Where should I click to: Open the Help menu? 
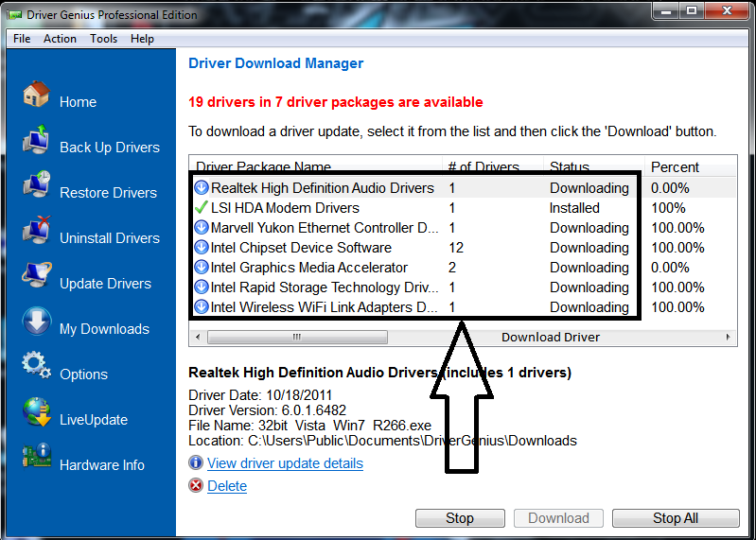pyautogui.click(x=142, y=39)
